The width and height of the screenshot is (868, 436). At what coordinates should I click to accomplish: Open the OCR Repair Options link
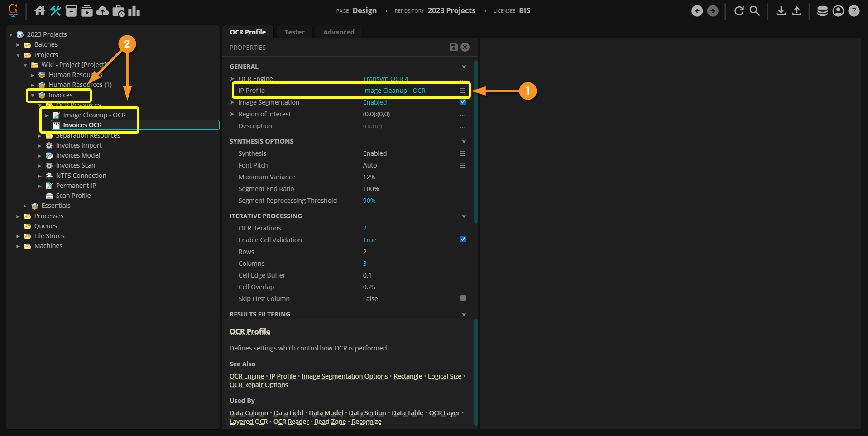click(259, 385)
